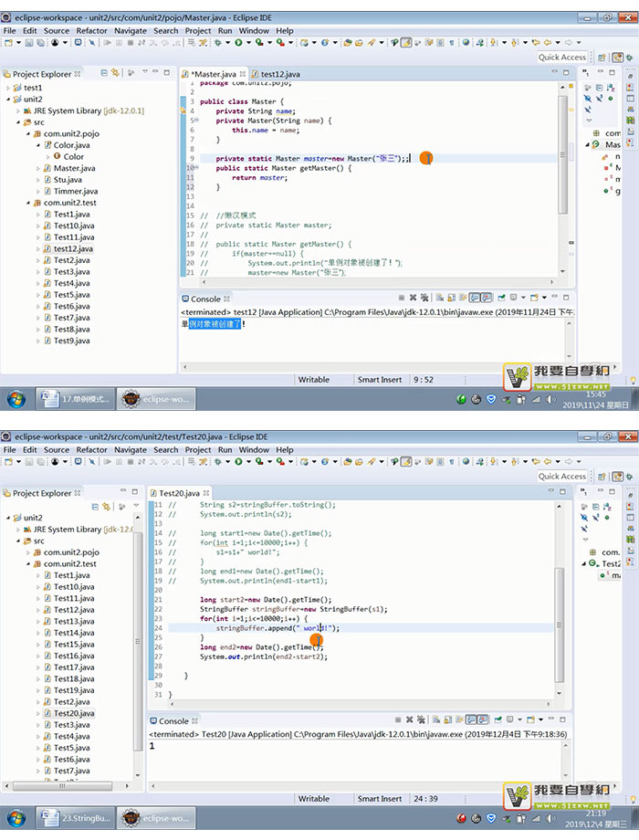Expand the test1 project node

coord(8,88)
